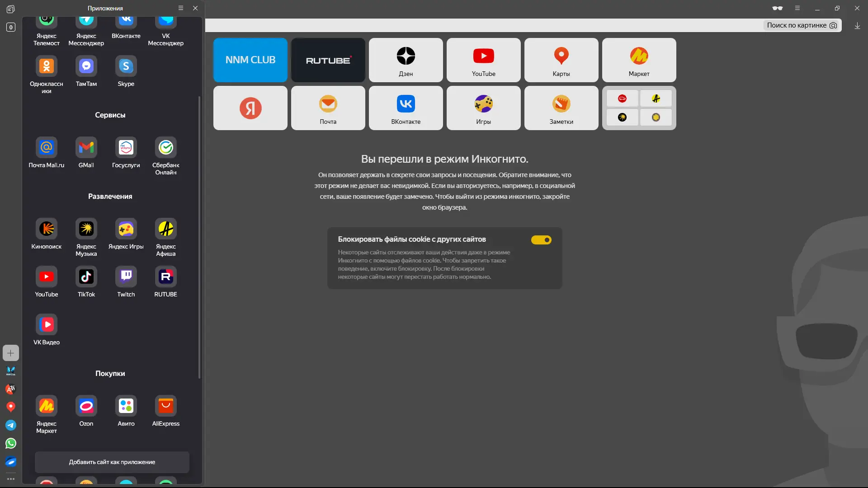Viewport: 868px width, 488px height.
Task: Open Telegram from the left sidebar
Action: tap(10, 425)
